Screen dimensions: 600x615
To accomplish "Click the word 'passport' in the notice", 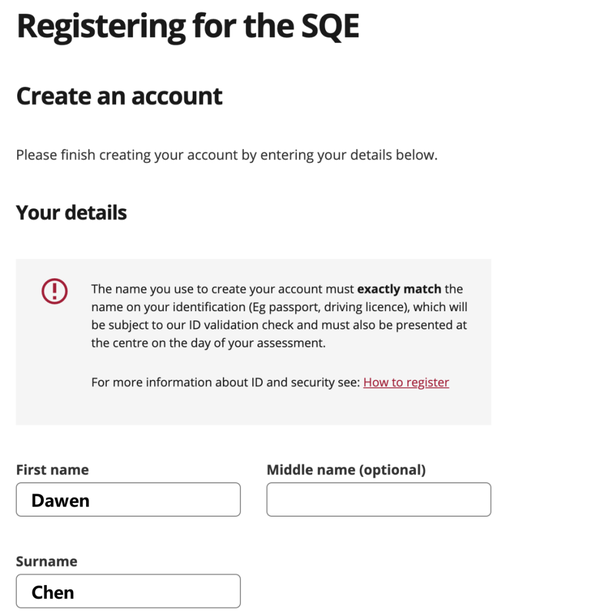I will [288, 307].
